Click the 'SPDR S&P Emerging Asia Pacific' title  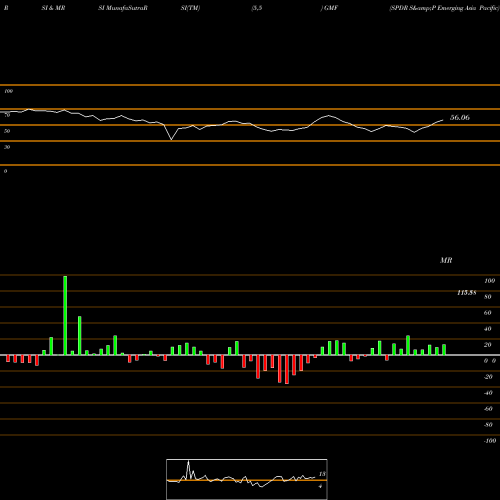[x=444, y=8]
